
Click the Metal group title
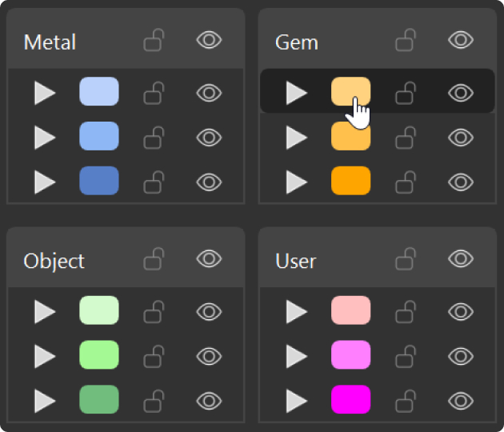click(50, 42)
